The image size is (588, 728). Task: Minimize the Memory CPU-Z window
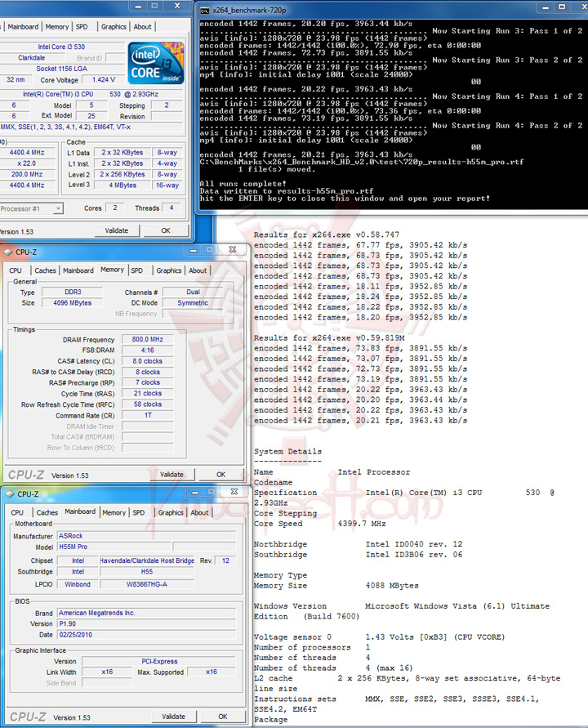[x=193, y=250]
